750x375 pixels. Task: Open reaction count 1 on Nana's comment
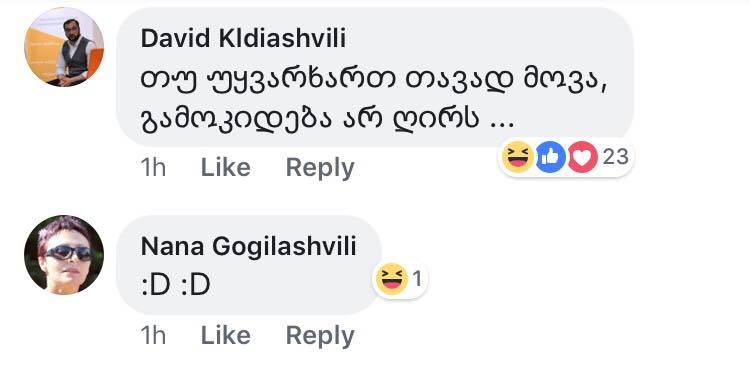pyautogui.click(x=417, y=278)
